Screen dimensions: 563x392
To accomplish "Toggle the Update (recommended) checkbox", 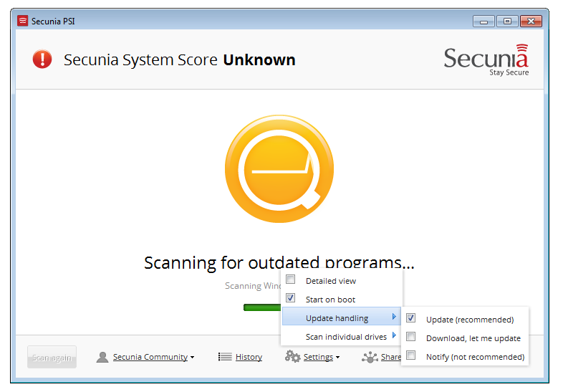I will coord(410,317).
